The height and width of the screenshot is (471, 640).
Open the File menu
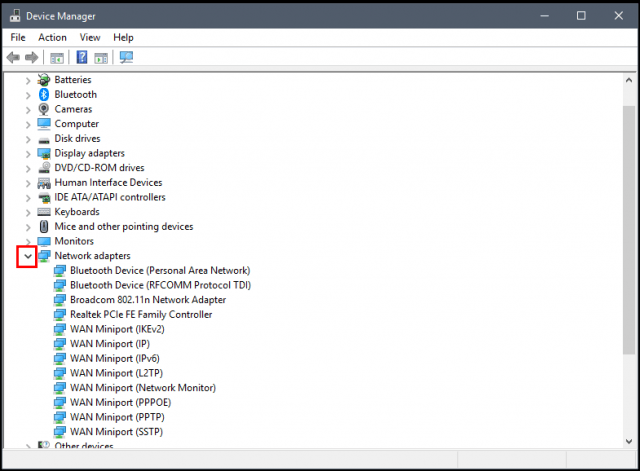click(x=18, y=38)
